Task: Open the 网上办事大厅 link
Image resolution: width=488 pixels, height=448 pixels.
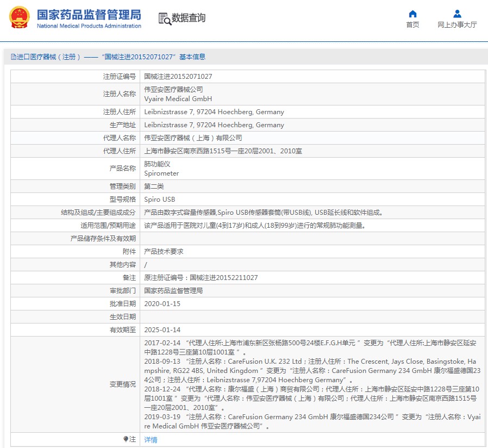Action: (x=457, y=24)
